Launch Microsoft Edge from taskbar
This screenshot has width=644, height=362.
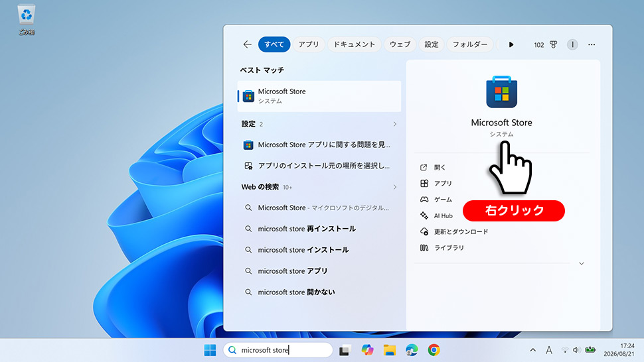(x=412, y=350)
